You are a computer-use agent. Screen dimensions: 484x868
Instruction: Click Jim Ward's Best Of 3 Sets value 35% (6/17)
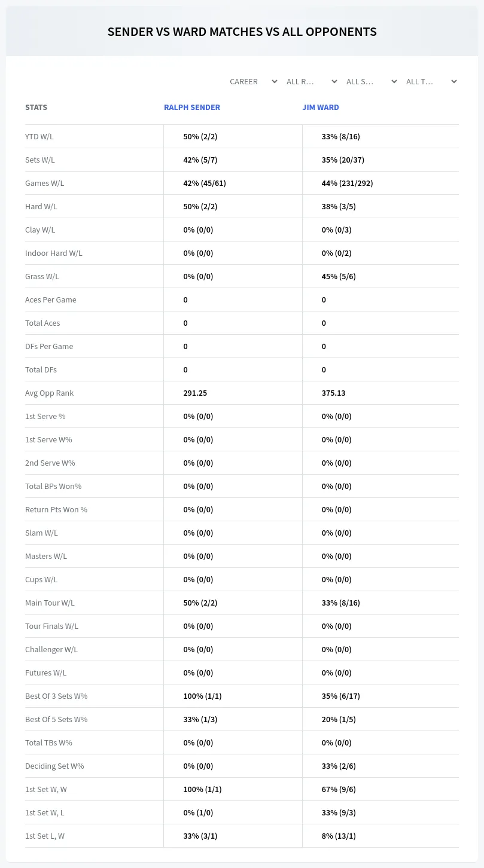pos(340,696)
